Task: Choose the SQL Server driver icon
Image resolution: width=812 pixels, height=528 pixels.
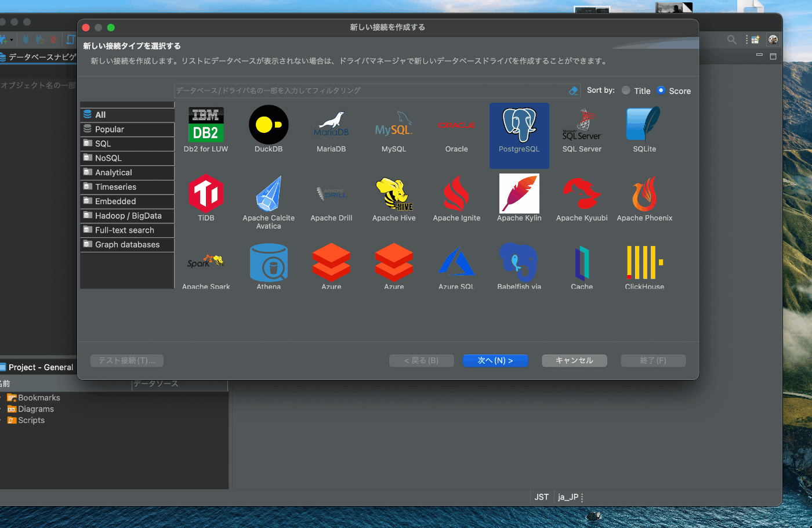Action: coord(582,125)
